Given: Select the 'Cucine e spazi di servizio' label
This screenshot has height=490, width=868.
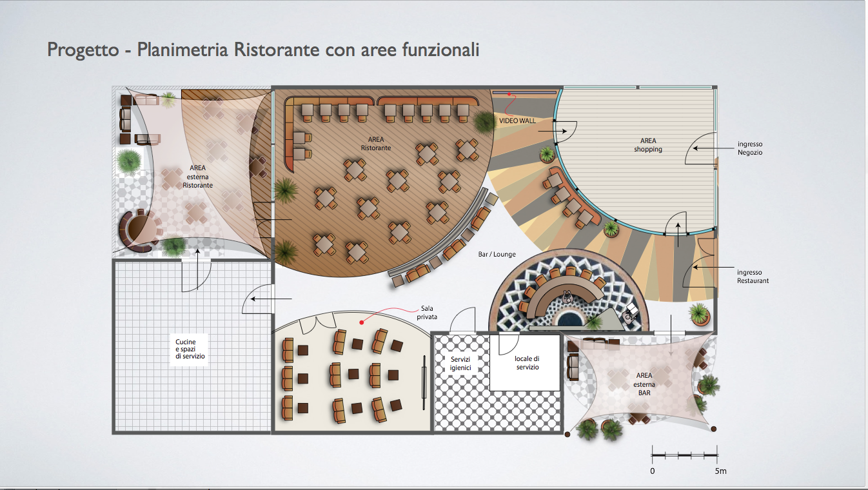Looking at the screenshot, I should point(190,349).
